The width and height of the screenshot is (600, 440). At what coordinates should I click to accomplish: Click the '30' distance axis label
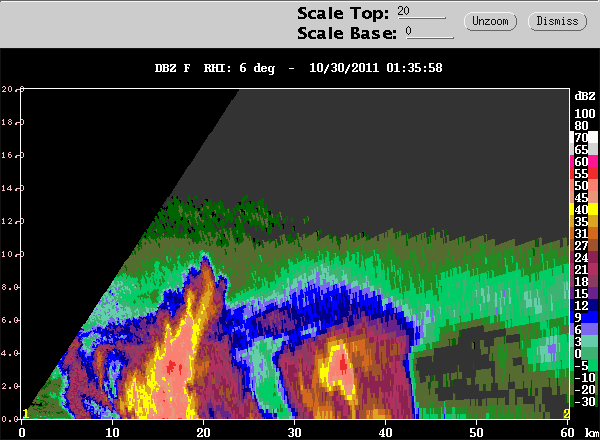(x=294, y=433)
